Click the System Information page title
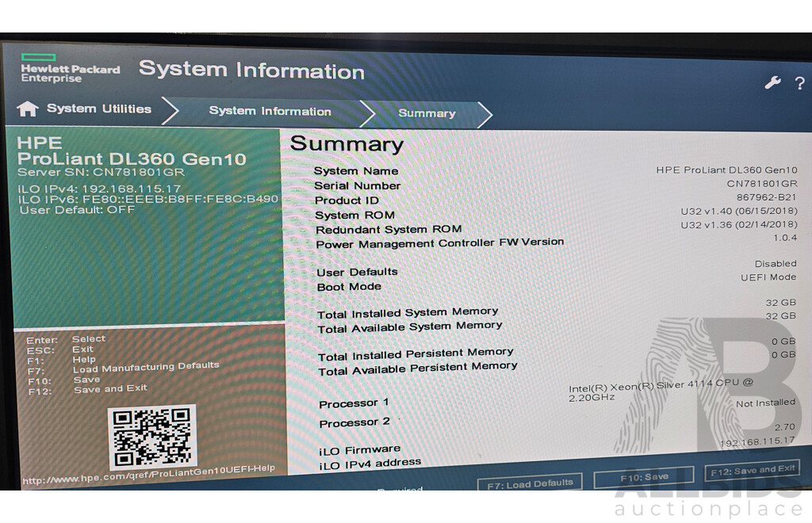Screen dimensions: 812x523 click(251, 70)
